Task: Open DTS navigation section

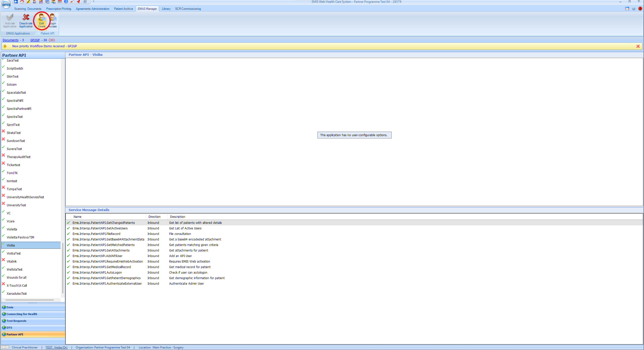Action: point(33,328)
